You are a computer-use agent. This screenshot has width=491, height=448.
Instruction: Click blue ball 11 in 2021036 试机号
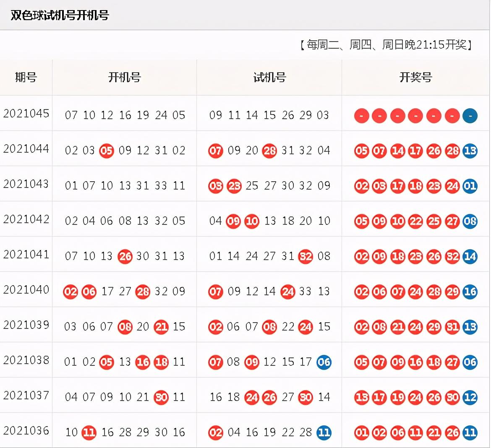click(x=324, y=432)
